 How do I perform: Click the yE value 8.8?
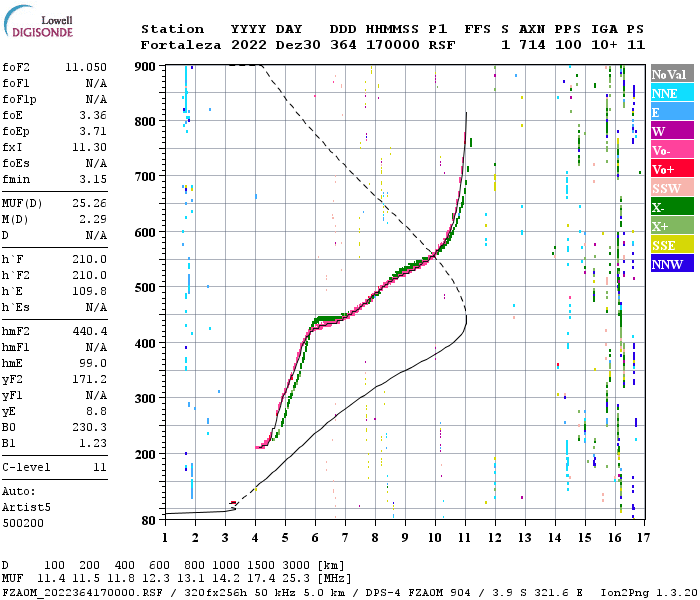(x=96, y=412)
